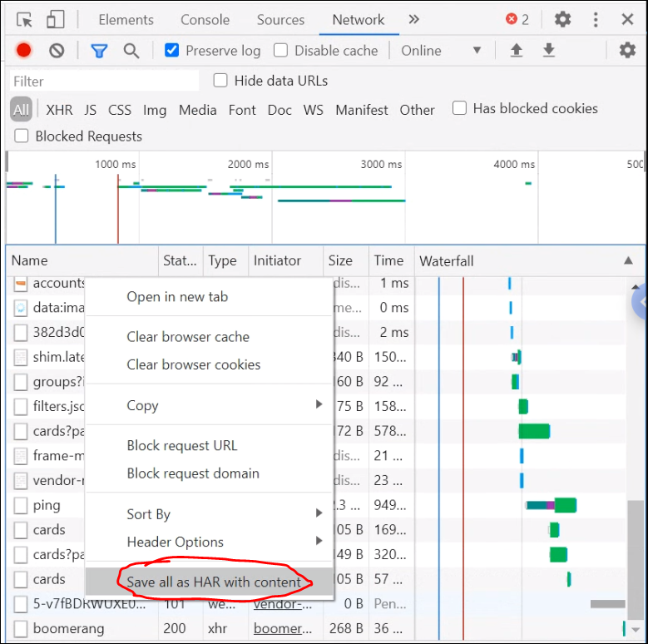
Task: Check Has blocked cookies checkbox
Action: (459, 108)
